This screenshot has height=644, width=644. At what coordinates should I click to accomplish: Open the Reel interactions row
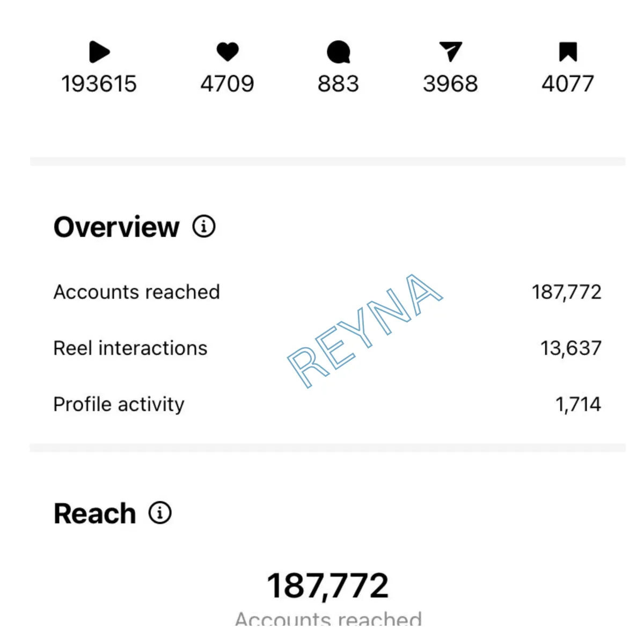pos(327,348)
